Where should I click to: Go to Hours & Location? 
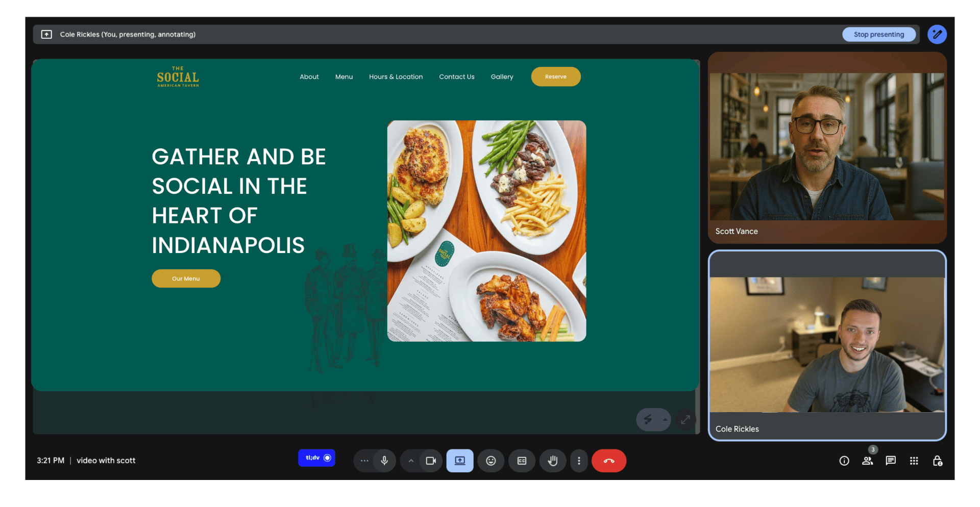[396, 77]
